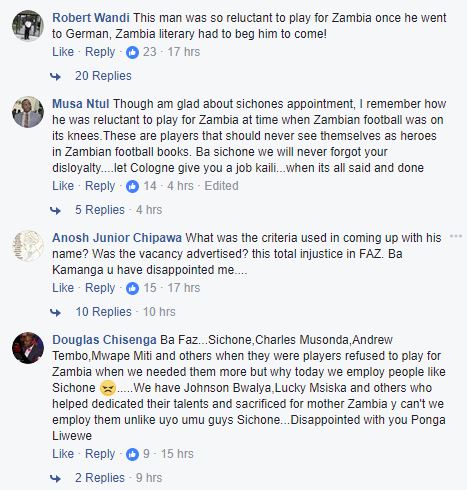Image resolution: width=467 pixels, height=490 pixels.
Task: Reply to Musa Ntul's comment
Action: [100, 186]
